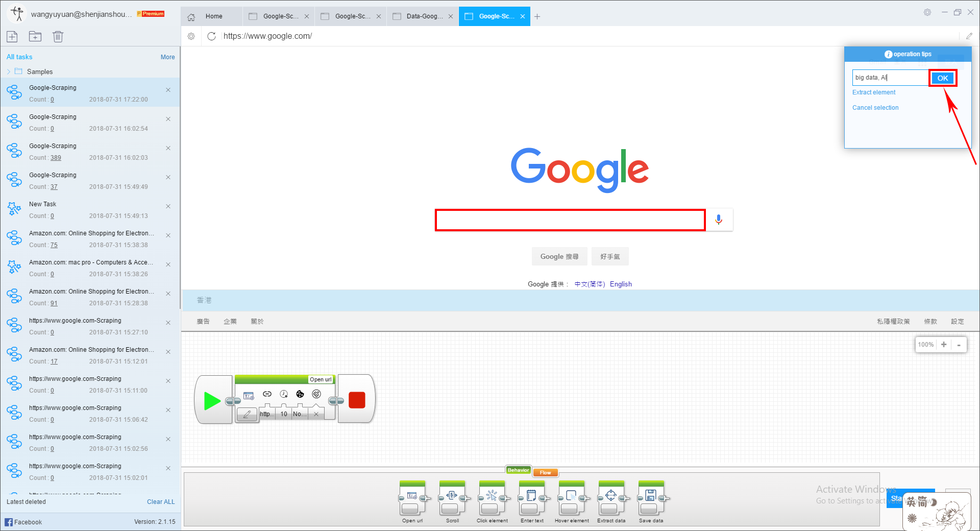The image size is (980, 531).
Task: Click the account name wangyuyuan@shenjianshou
Action: [x=81, y=14]
